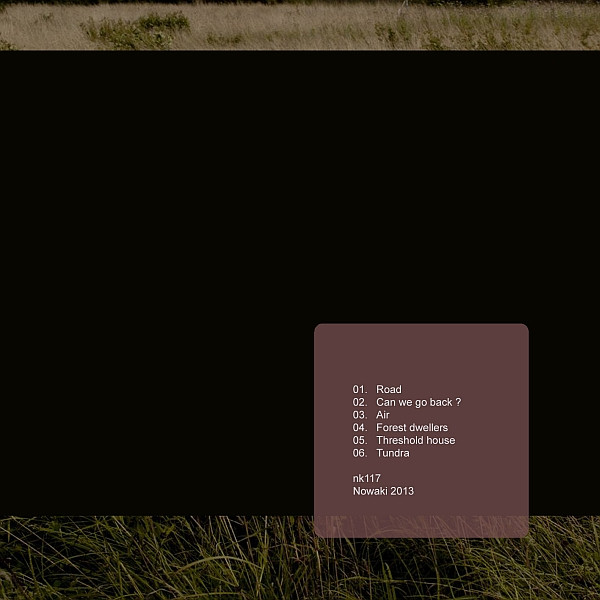The height and width of the screenshot is (600, 600).
Task: Open the "Forest dwellers" track
Action: (411, 428)
